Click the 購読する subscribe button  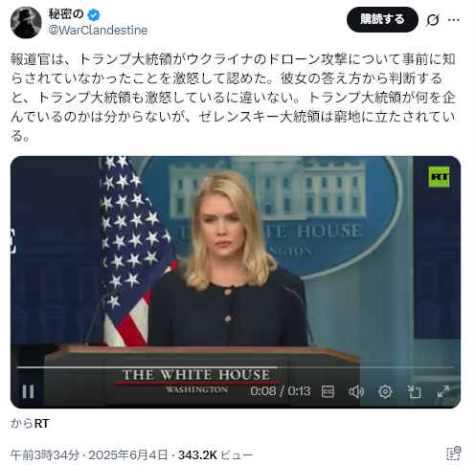[x=382, y=19]
